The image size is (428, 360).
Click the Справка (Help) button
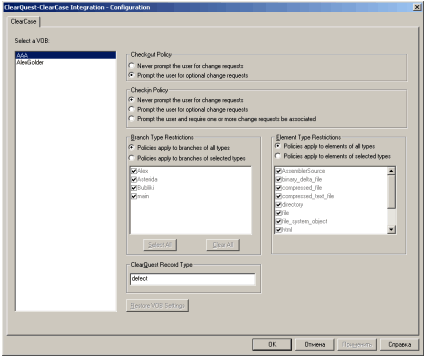click(399, 345)
